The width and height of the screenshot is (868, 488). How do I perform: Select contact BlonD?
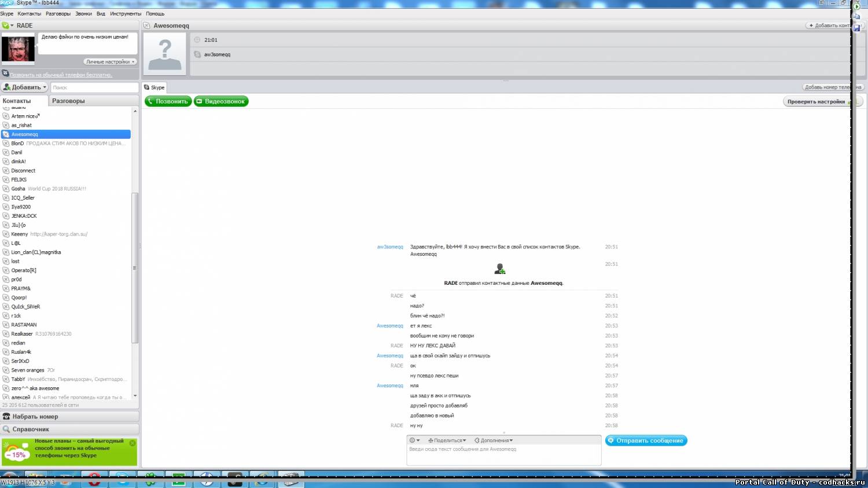tap(66, 143)
